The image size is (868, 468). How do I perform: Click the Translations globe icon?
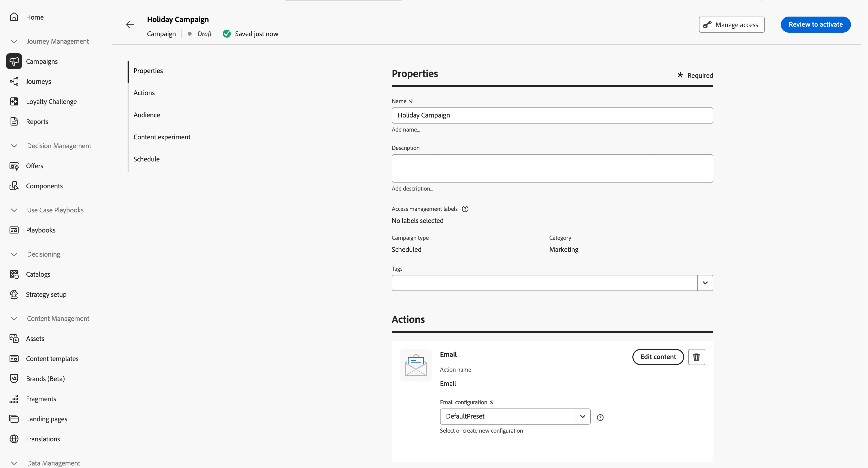click(14, 439)
